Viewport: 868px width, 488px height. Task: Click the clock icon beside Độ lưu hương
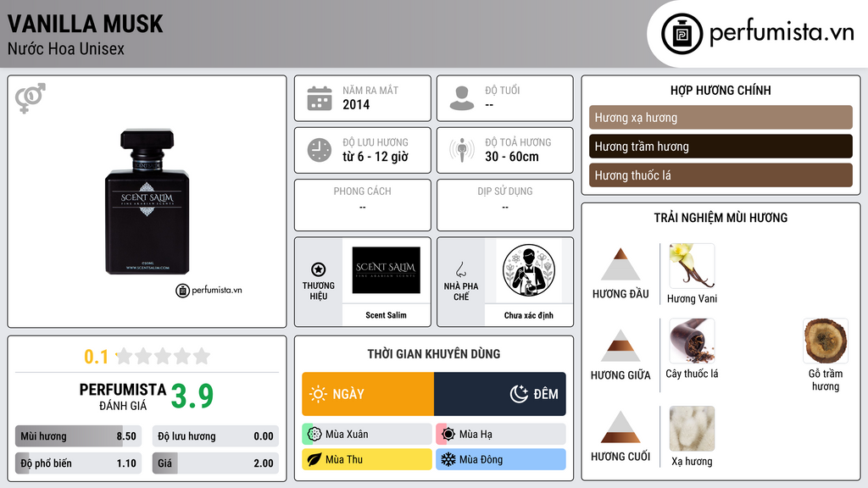(320, 150)
